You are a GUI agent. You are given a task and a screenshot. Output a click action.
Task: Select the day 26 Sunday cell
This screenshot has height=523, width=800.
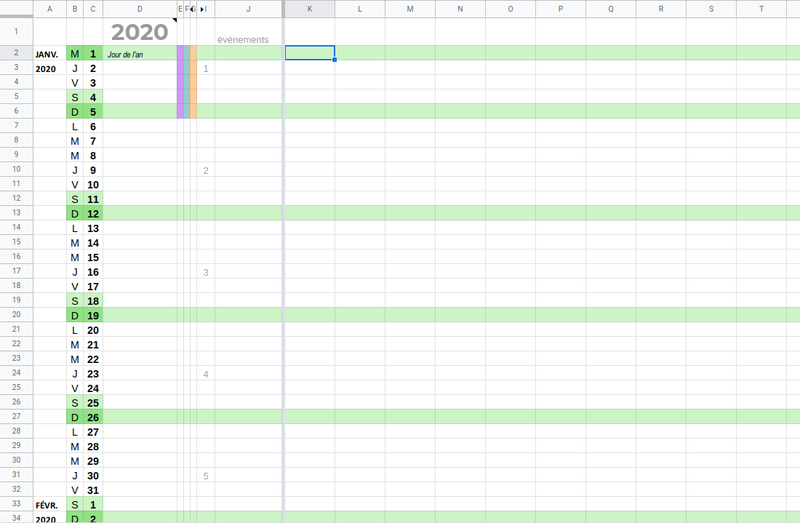[93, 417]
